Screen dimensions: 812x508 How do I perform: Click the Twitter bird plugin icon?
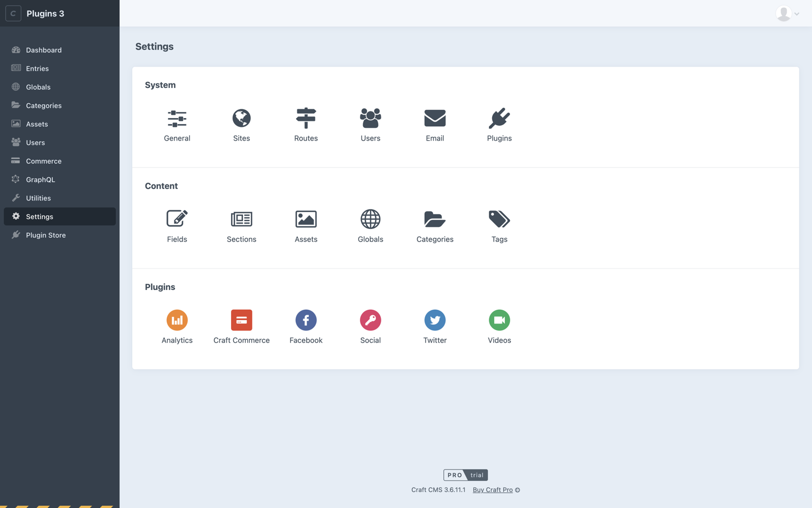click(x=435, y=320)
